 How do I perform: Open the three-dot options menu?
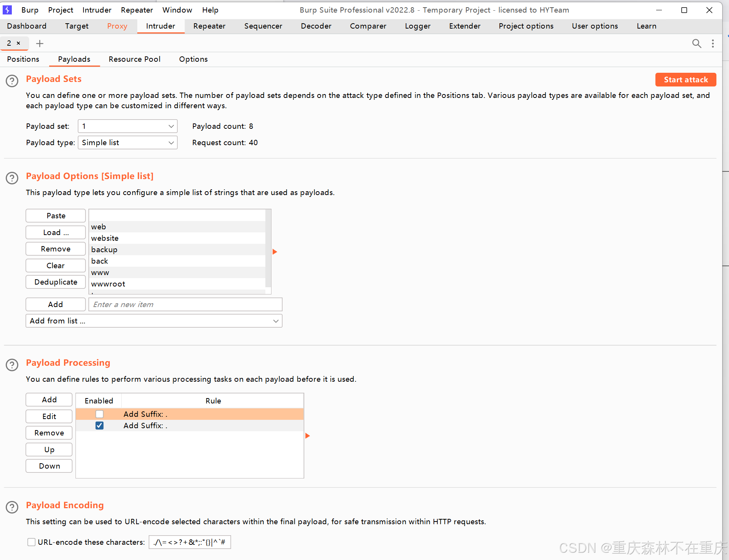(713, 43)
